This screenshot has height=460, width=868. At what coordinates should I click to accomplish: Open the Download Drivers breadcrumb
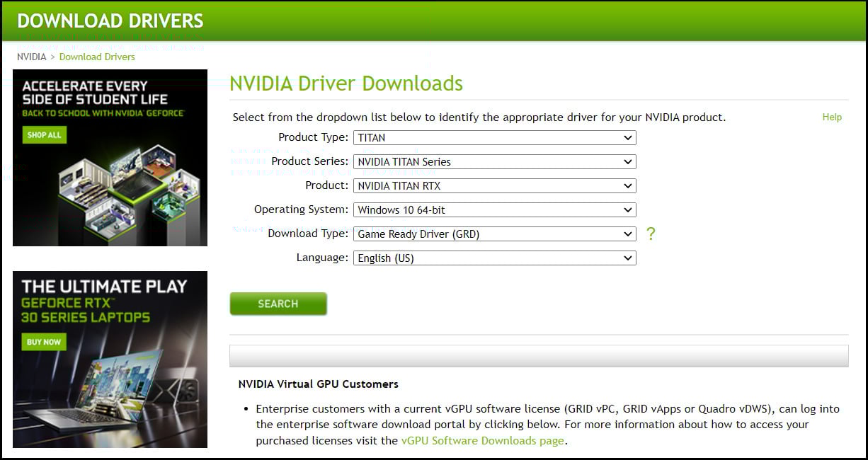(x=97, y=57)
